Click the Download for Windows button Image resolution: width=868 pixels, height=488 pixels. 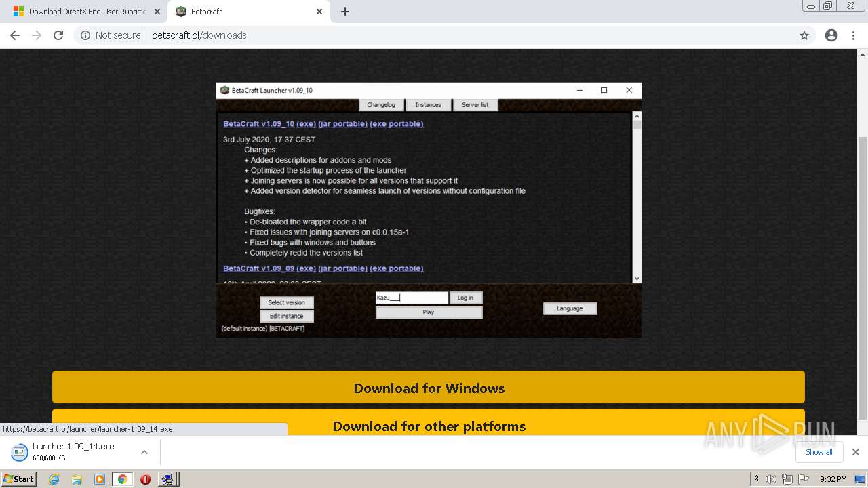click(429, 388)
